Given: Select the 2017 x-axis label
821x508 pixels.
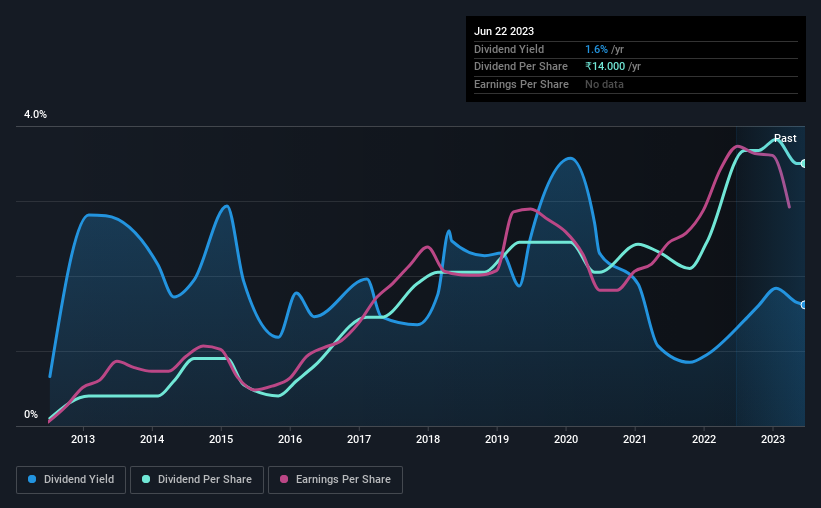Looking at the screenshot, I should (359, 439).
